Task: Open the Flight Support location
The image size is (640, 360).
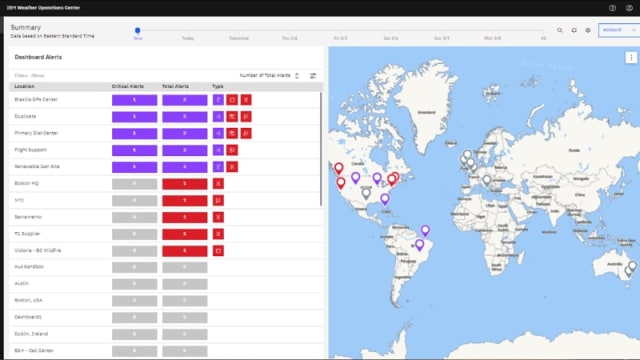Action: [31, 150]
